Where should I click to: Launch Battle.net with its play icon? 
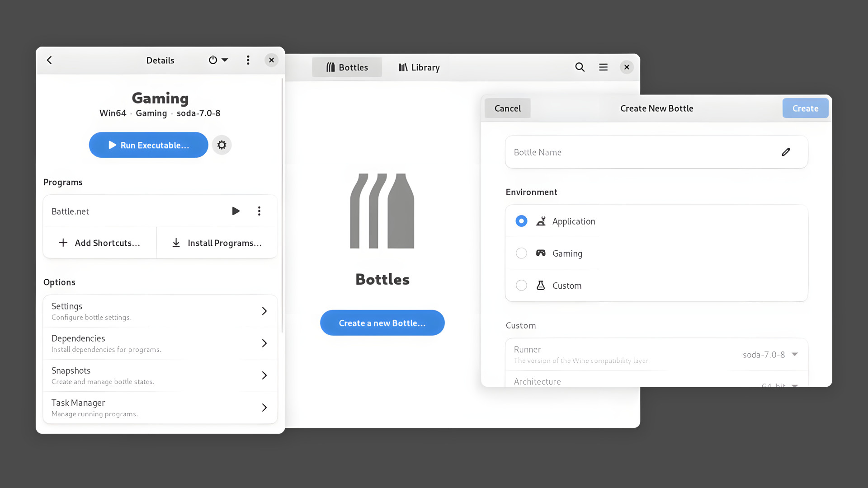[236, 211]
